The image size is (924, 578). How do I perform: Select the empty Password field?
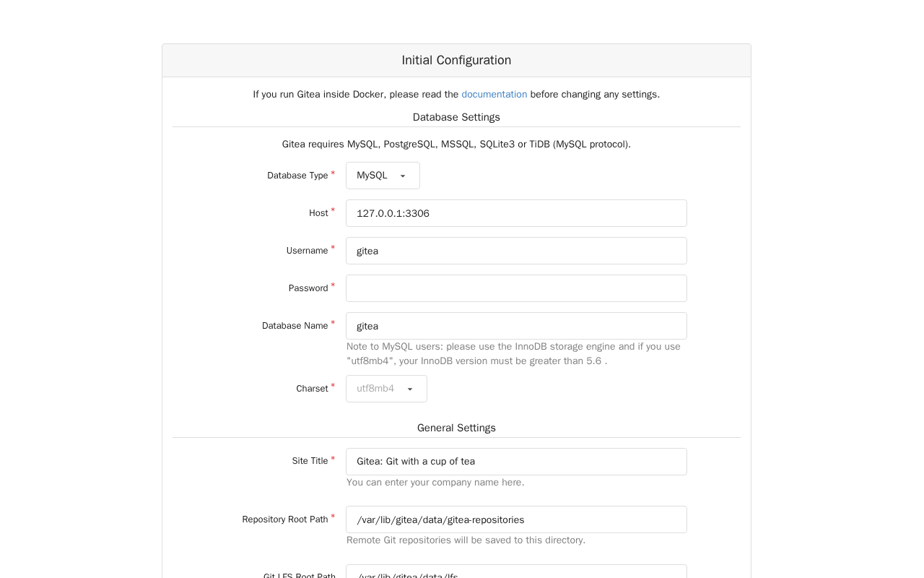click(516, 288)
